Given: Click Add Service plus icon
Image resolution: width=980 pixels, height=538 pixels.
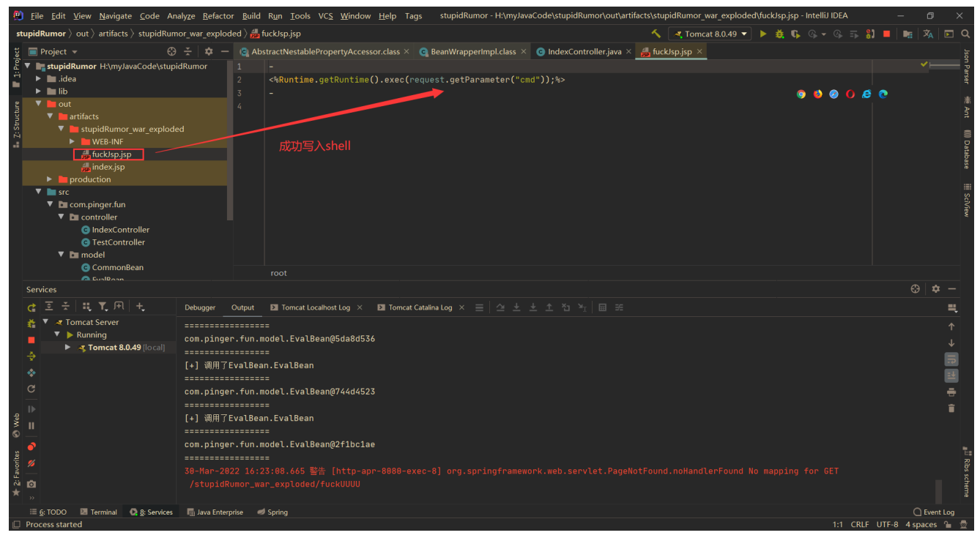Looking at the screenshot, I should click(x=141, y=307).
